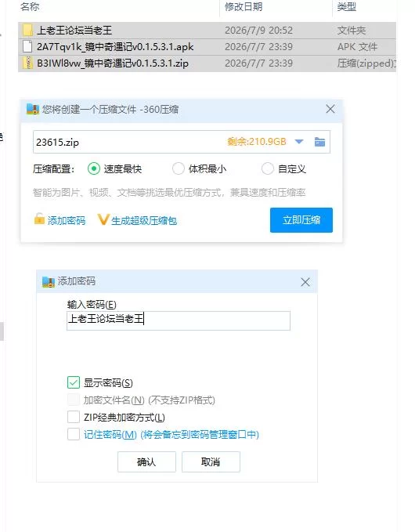Confirm password with 确认 button

[x=146, y=461]
